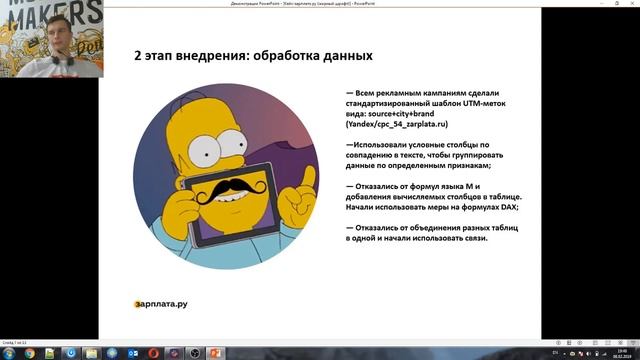The width and height of the screenshot is (640, 360).
Task: Launch Opera browser from the taskbar
Action: [x=153, y=353]
